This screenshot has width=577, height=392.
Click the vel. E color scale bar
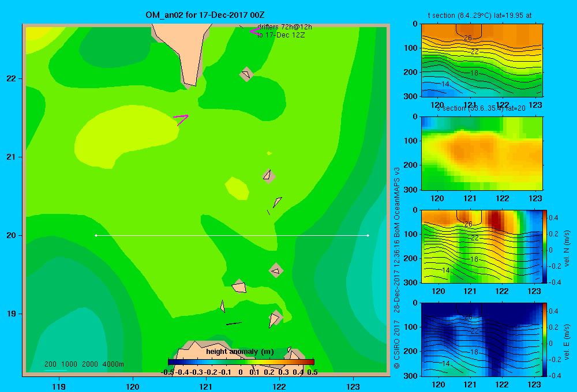[545, 340]
